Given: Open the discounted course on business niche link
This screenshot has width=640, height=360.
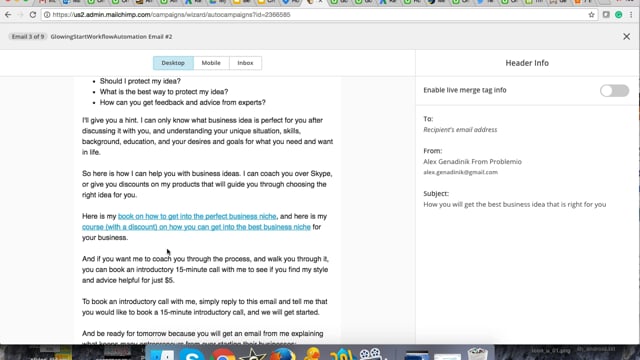Looking at the screenshot, I should tap(196, 227).
